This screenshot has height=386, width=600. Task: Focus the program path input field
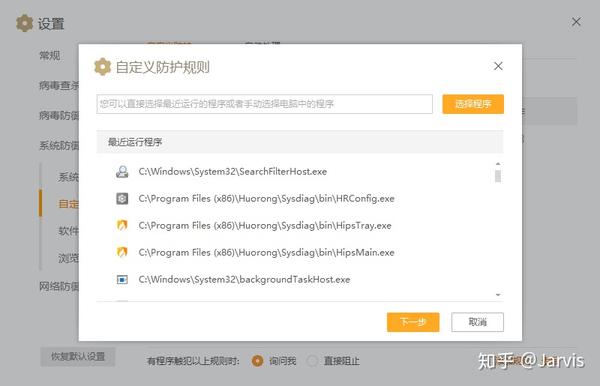coord(264,104)
